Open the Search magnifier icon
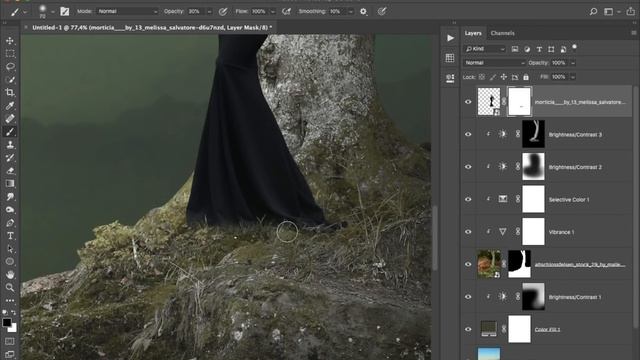Image resolution: width=640 pixels, height=360 pixels. tap(593, 11)
